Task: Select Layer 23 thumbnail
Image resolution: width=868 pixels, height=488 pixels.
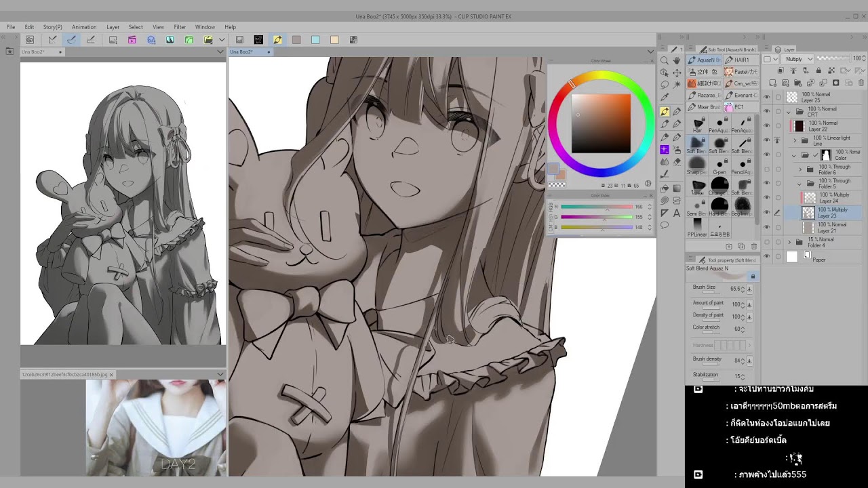Action: 808,213
